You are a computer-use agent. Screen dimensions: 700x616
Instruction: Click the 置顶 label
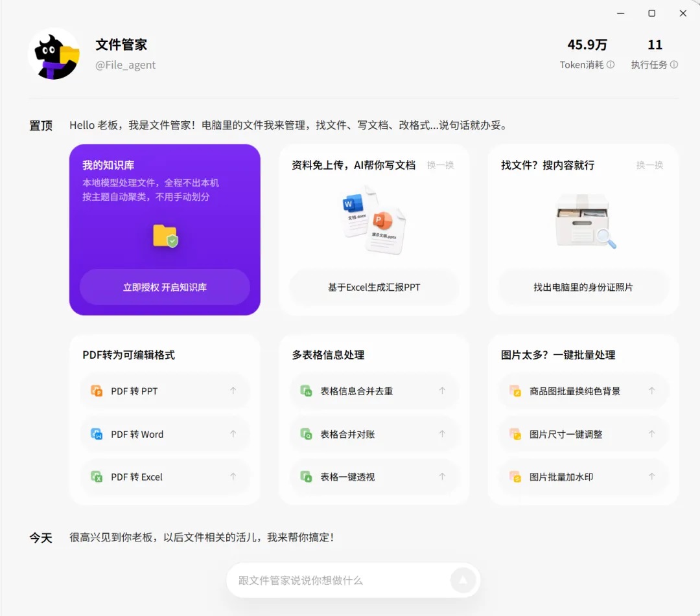[x=41, y=126]
